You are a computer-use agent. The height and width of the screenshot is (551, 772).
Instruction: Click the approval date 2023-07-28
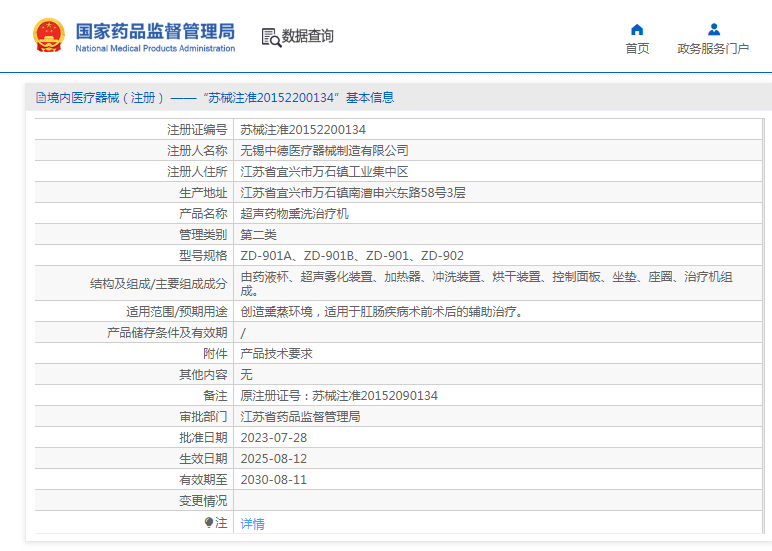pos(274,438)
